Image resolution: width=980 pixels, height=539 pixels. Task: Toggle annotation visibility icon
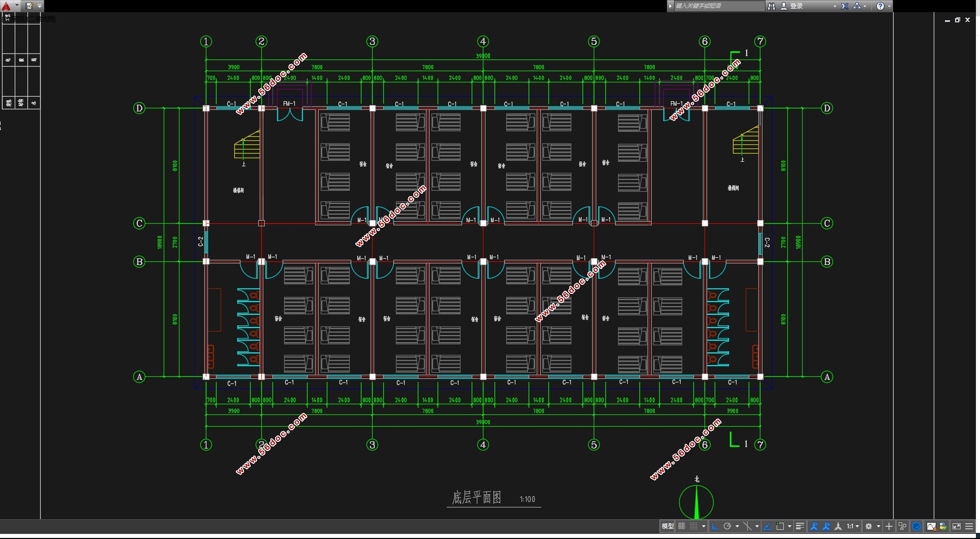814,526
